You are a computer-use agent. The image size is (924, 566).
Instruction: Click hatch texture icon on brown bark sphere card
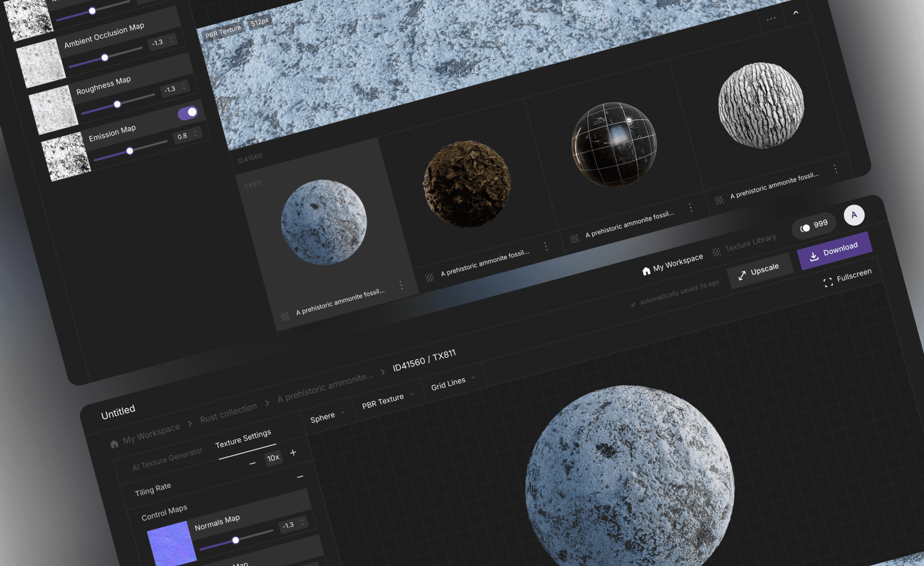[x=430, y=277]
